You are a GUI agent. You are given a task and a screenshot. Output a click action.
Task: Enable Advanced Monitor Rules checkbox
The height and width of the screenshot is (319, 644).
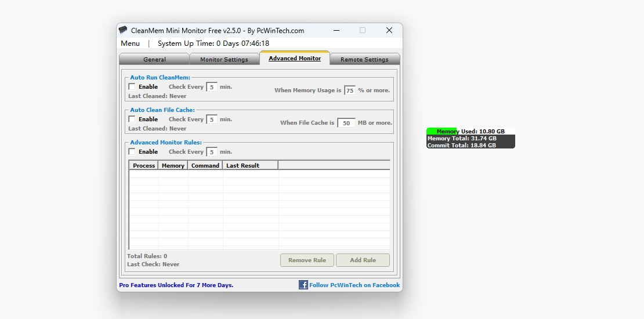(x=132, y=152)
